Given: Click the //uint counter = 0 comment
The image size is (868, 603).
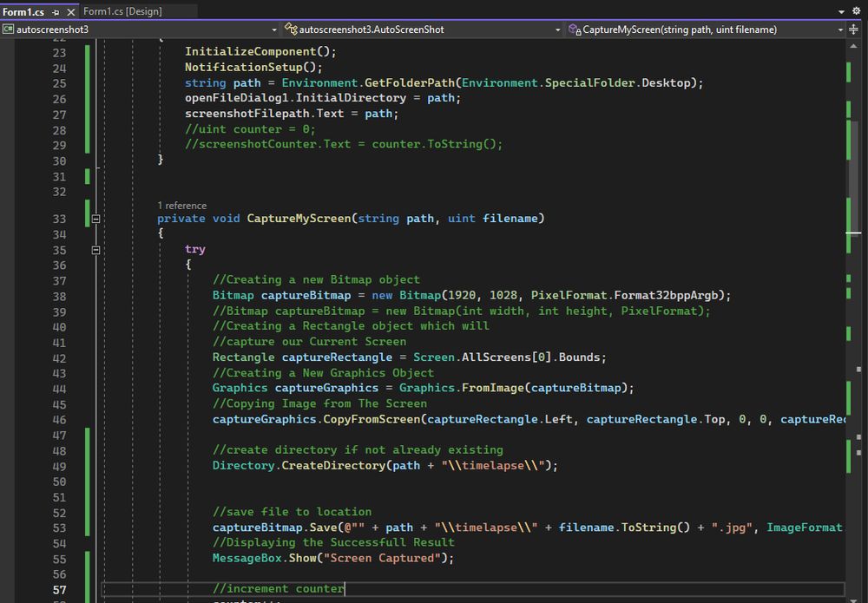Looking at the screenshot, I should click(x=250, y=129).
